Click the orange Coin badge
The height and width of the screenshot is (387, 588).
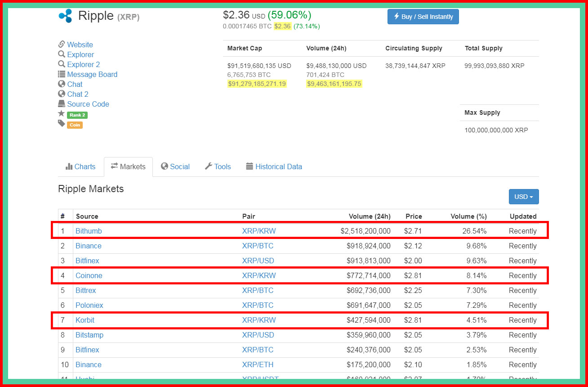pyautogui.click(x=75, y=125)
